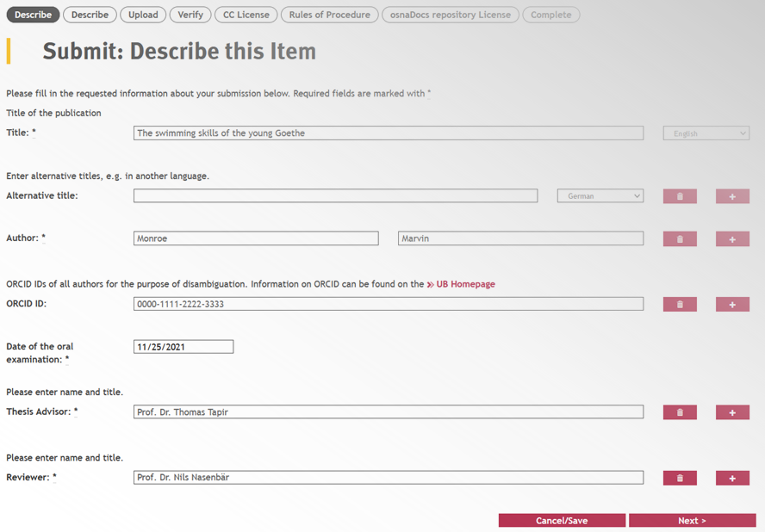Screen dimensions: 765x532
Task: Open the UB Homepage link
Action: [465, 284]
